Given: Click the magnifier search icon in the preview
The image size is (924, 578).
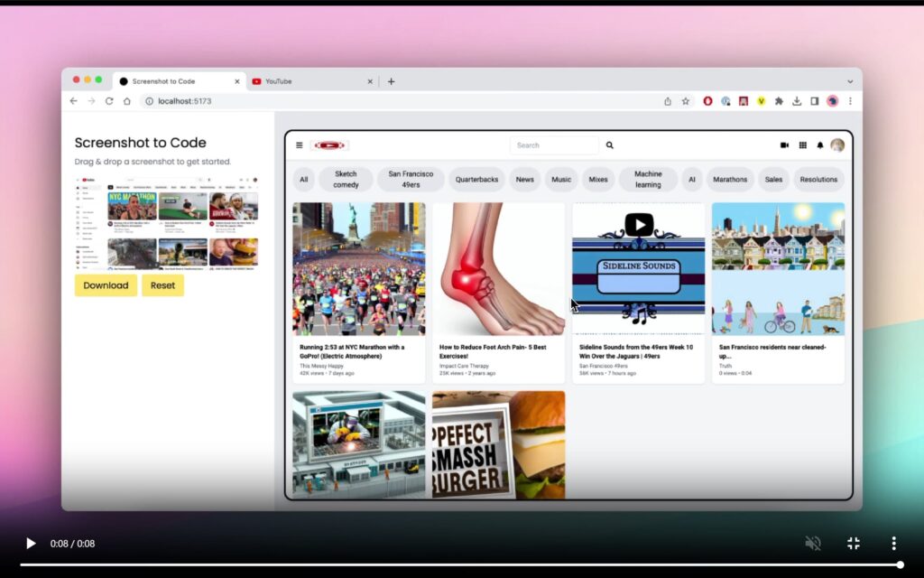Looking at the screenshot, I should [x=610, y=144].
